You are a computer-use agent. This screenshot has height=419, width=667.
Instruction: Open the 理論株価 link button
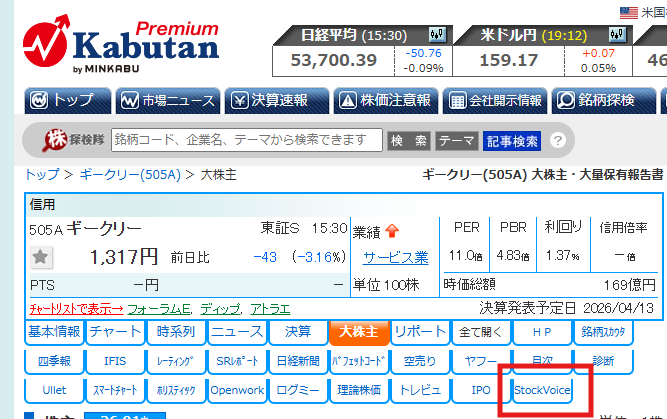point(359,390)
